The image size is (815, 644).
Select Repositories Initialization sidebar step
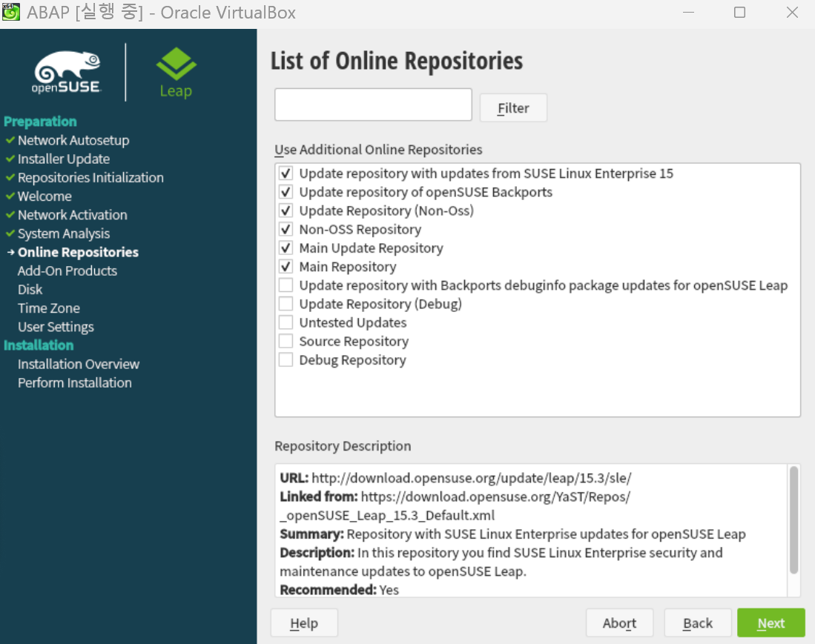90,178
